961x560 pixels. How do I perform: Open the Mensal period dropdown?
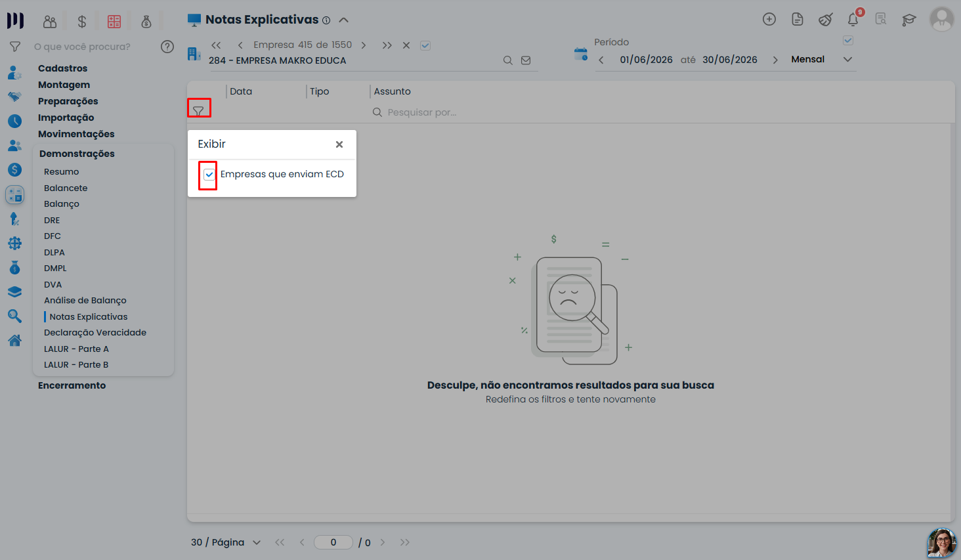(821, 59)
